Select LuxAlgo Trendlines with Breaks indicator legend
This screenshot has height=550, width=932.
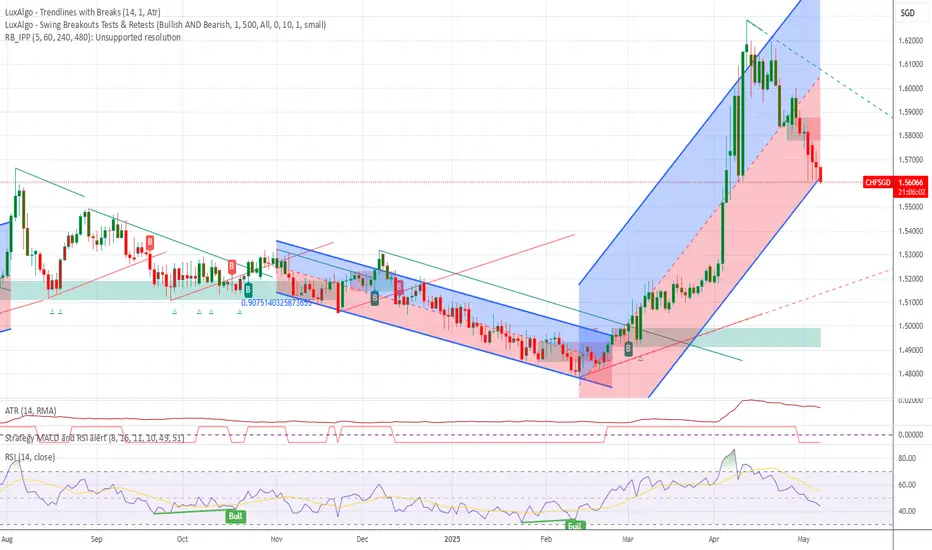(x=83, y=12)
